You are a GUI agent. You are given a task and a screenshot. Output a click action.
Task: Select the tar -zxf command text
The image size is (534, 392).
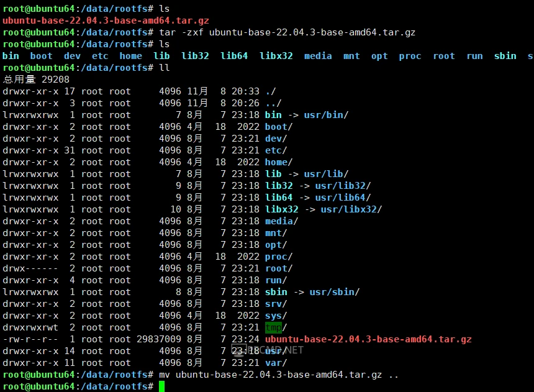click(287, 32)
